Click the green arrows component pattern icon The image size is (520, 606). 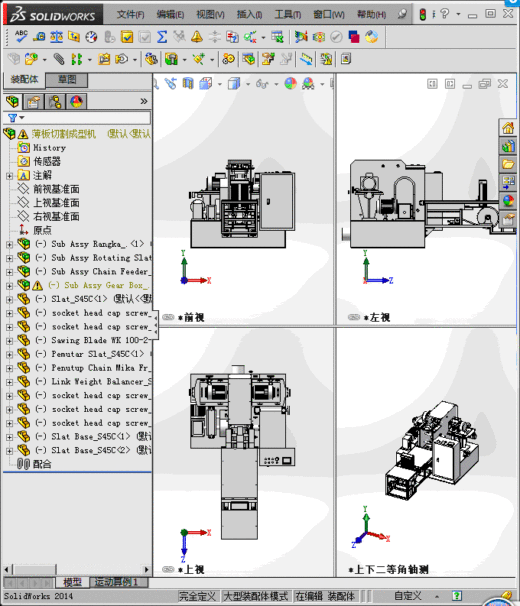coord(77,59)
